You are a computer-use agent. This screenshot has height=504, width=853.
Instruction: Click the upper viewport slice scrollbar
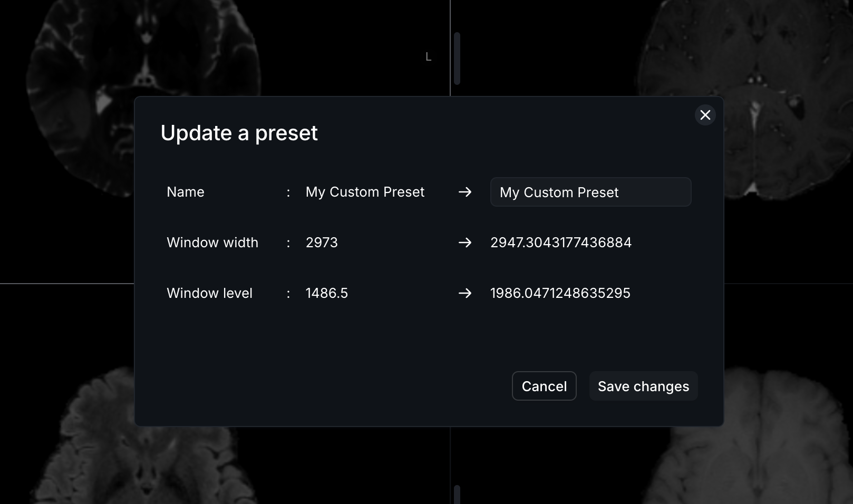[x=457, y=59]
